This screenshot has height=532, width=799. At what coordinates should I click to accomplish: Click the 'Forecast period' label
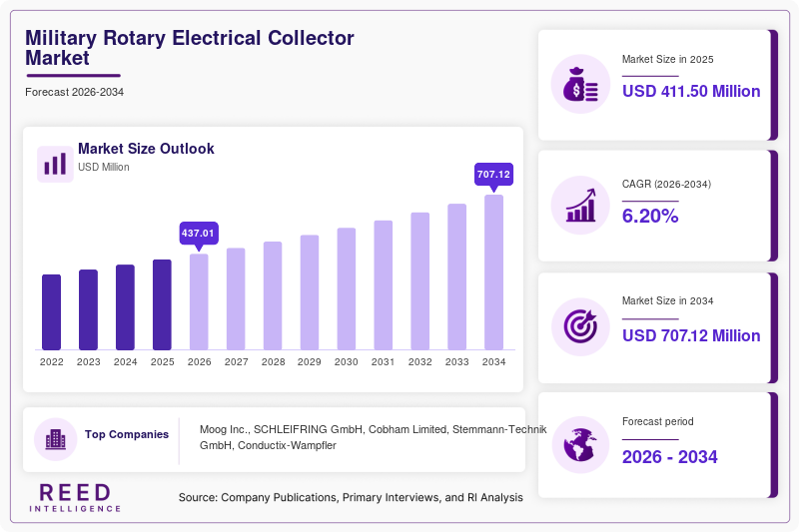click(x=657, y=421)
